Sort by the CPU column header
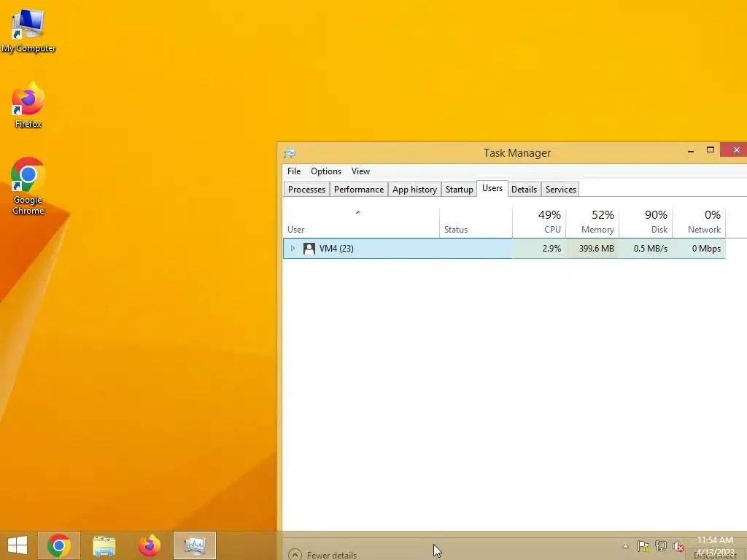The height and width of the screenshot is (560, 747). coord(539,223)
